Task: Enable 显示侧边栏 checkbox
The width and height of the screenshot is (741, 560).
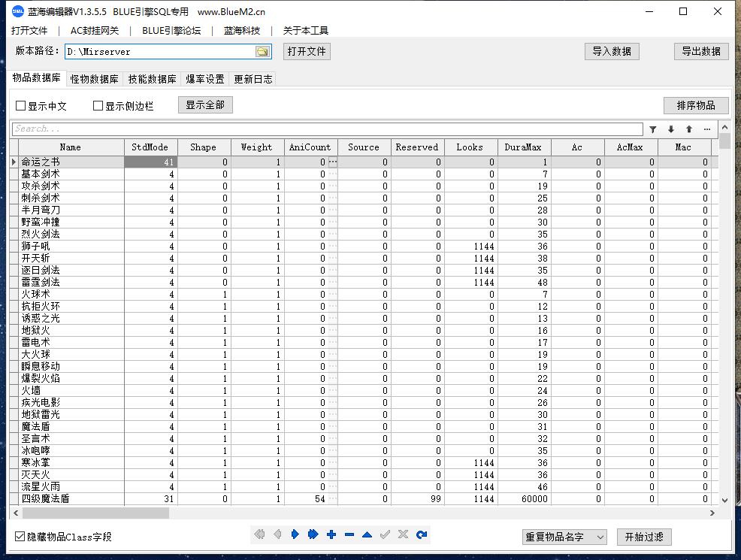Action: (x=98, y=106)
